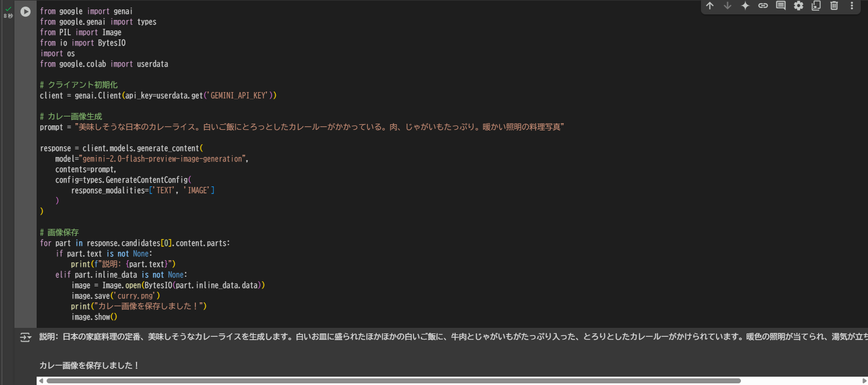Open Gemini AI assist for this cell
This screenshot has height=385, width=868.
point(745,6)
